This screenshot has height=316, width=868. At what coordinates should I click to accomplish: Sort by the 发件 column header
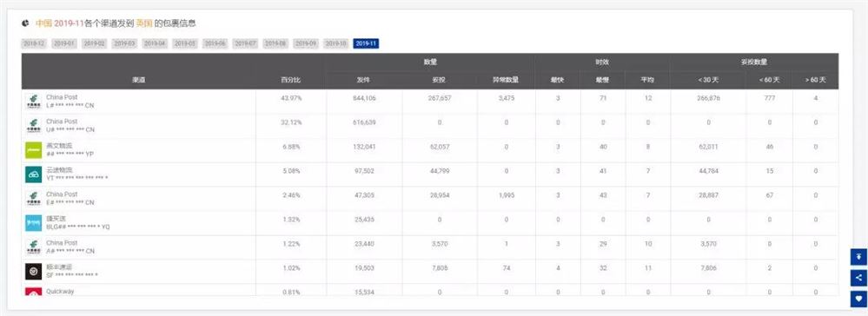point(364,80)
